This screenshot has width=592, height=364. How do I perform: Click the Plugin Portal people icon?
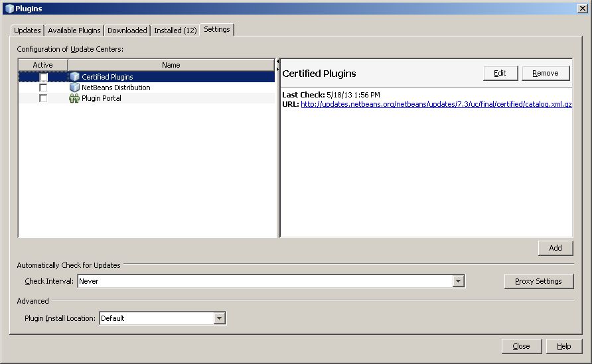coord(74,98)
